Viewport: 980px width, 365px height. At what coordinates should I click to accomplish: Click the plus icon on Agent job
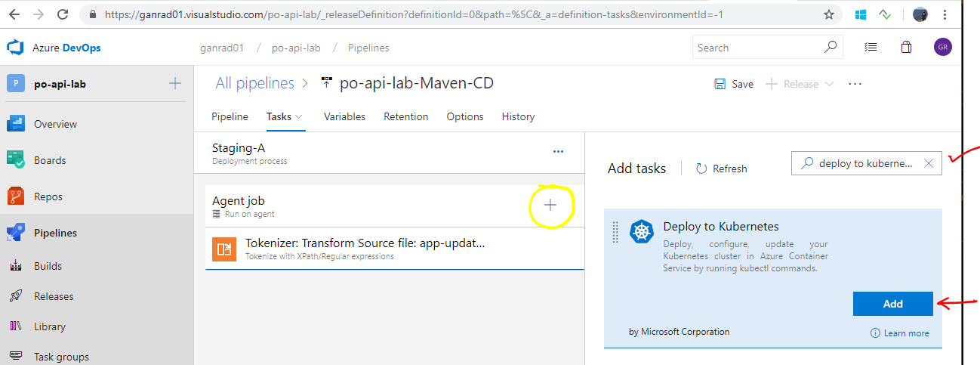(550, 206)
